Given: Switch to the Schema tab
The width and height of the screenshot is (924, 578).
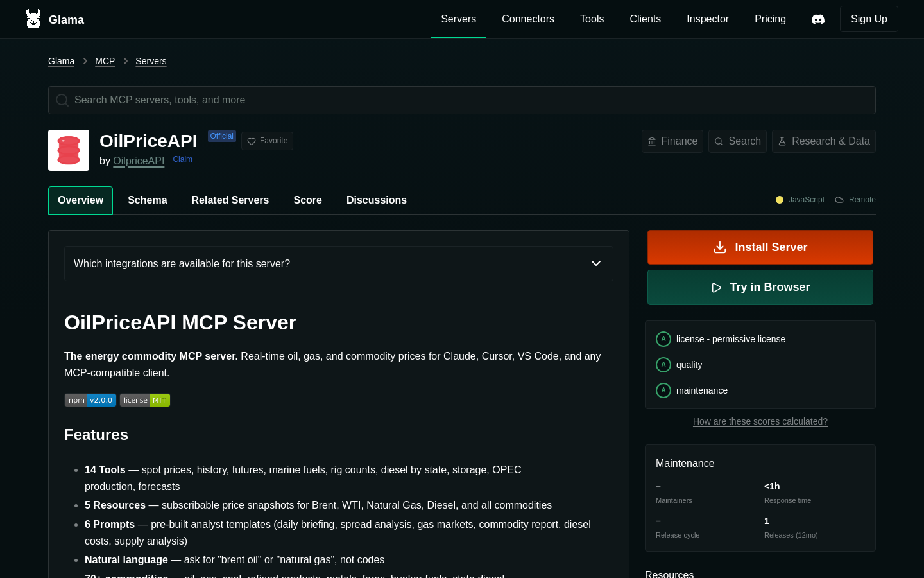Looking at the screenshot, I should [x=148, y=200].
